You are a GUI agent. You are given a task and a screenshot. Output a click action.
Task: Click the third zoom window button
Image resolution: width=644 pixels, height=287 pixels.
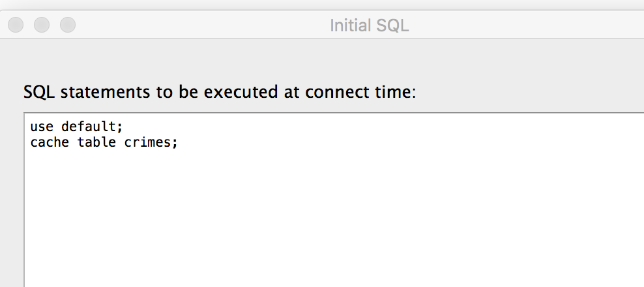click(68, 25)
